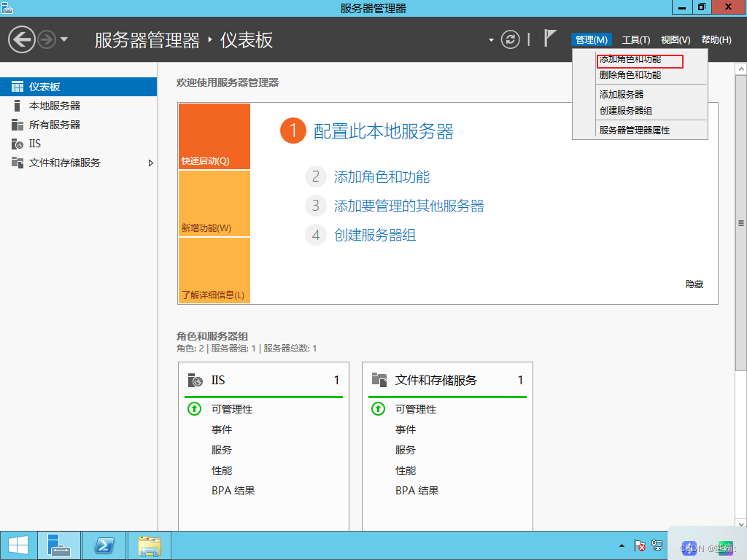Expand the 文件和存储服务 sidebar arrow
This screenshot has height=560, width=747.
150,163
